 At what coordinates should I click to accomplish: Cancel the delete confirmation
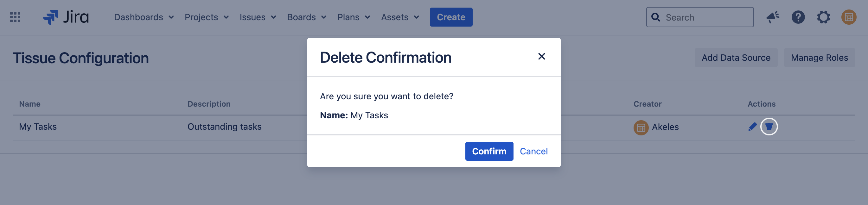point(533,151)
